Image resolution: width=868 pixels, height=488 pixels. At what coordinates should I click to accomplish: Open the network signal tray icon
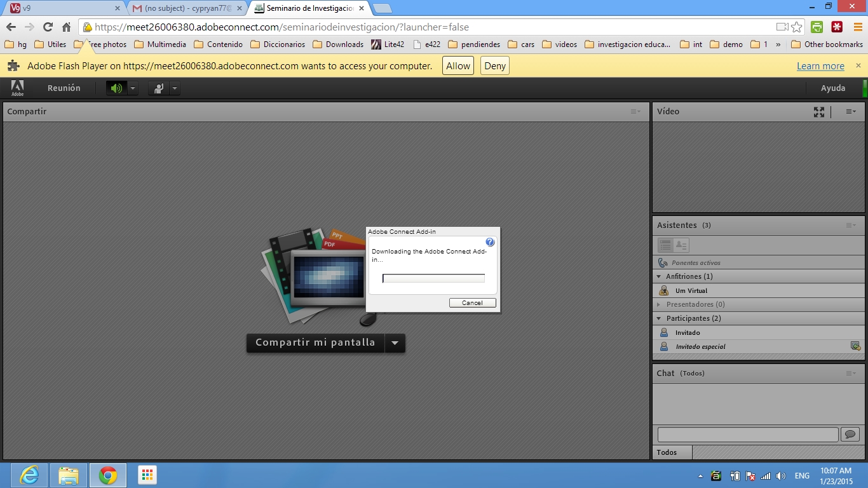pyautogui.click(x=766, y=476)
